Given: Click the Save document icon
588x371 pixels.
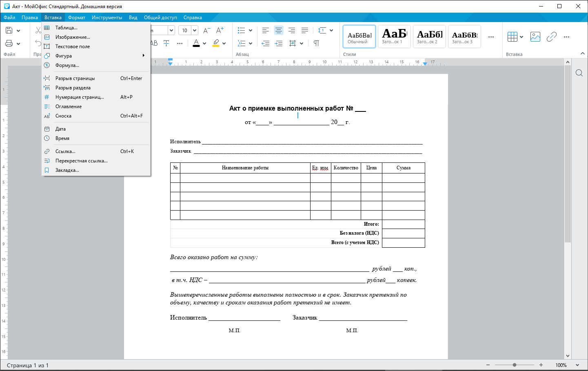Looking at the screenshot, I should pos(9,30).
